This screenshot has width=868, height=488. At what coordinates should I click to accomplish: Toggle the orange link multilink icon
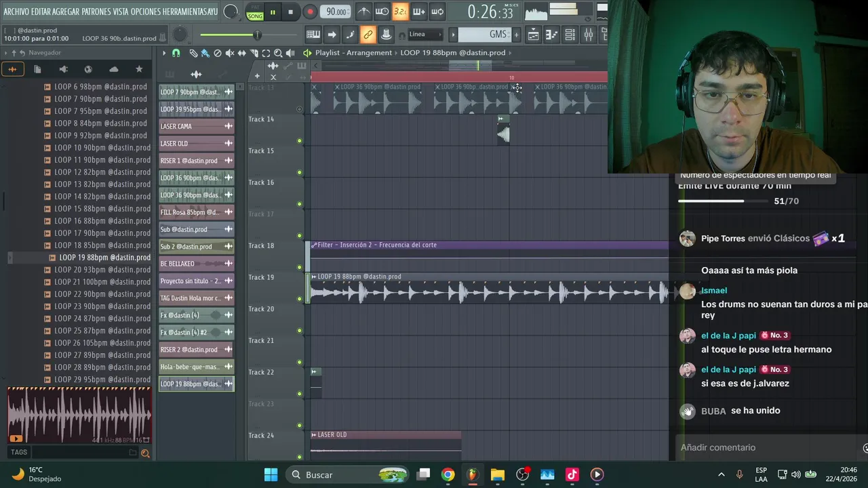(368, 35)
